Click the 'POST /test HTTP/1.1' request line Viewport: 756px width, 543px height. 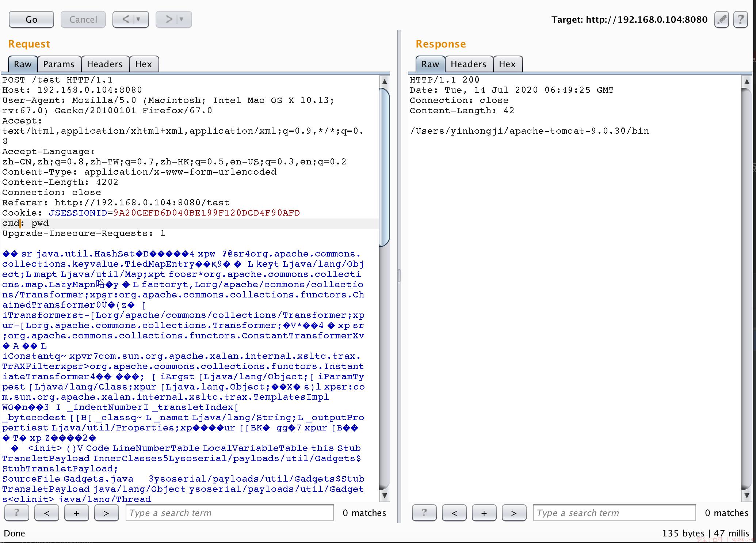(58, 80)
